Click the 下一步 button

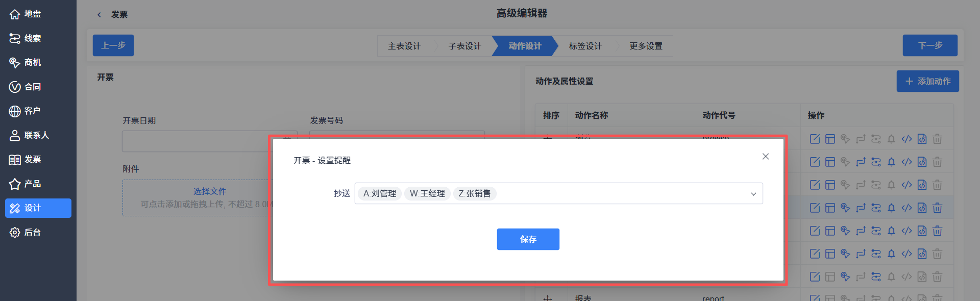(x=930, y=45)
